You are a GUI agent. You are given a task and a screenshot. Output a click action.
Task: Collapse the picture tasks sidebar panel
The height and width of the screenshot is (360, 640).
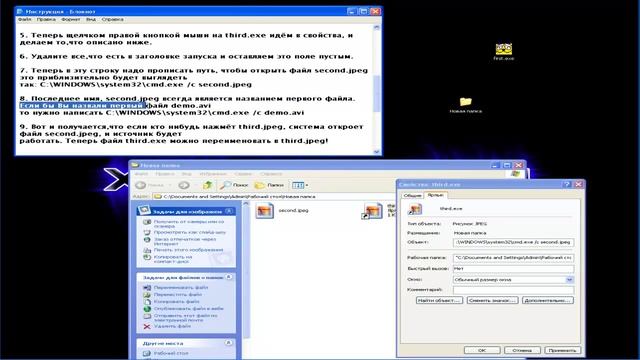pos(229,211)
